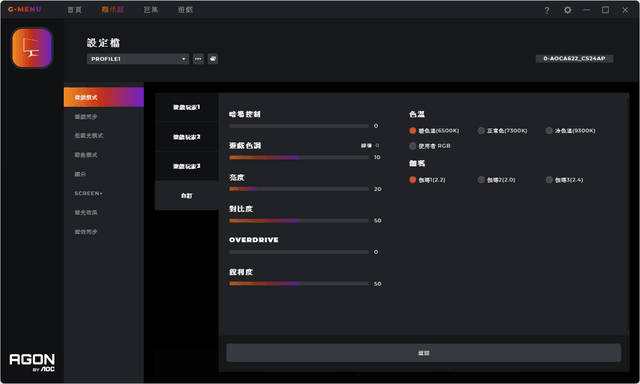Adjust the OVERDRIVE slider
640x384 pixels.
point(299,252)
